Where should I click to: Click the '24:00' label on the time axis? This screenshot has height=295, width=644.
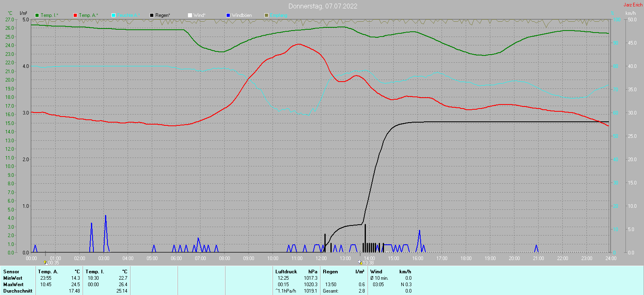point(611,258)
